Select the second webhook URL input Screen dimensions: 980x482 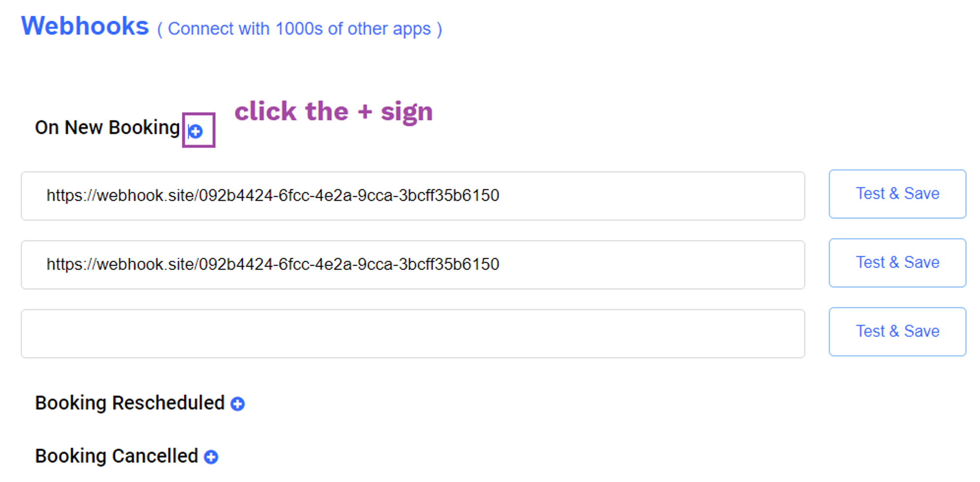413,265
